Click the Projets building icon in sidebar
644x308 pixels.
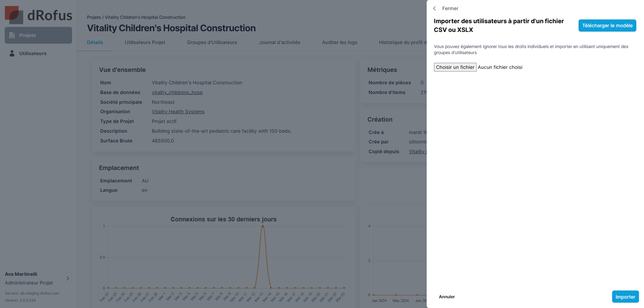tap(12, 35)
